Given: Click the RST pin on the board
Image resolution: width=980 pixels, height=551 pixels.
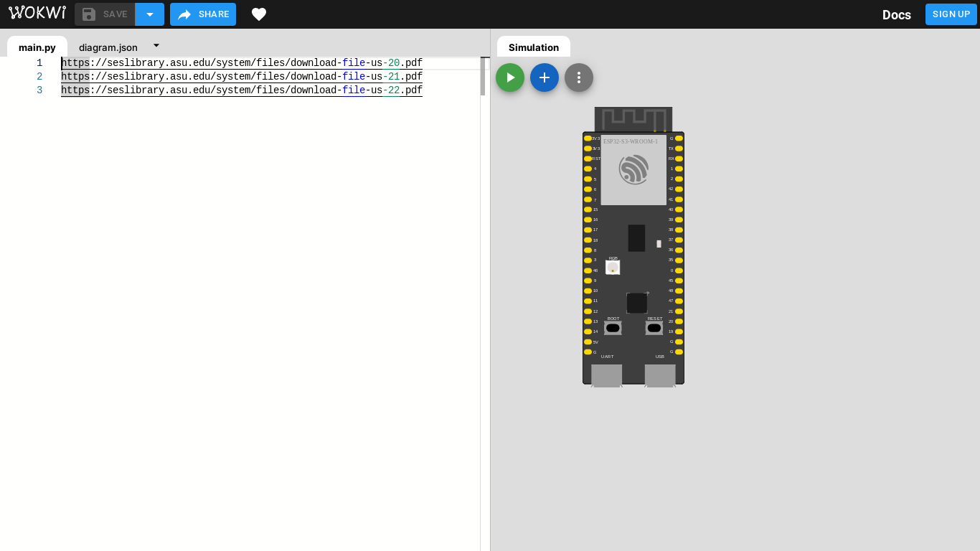Looking at the screenshot, I should tap(588, 159).
